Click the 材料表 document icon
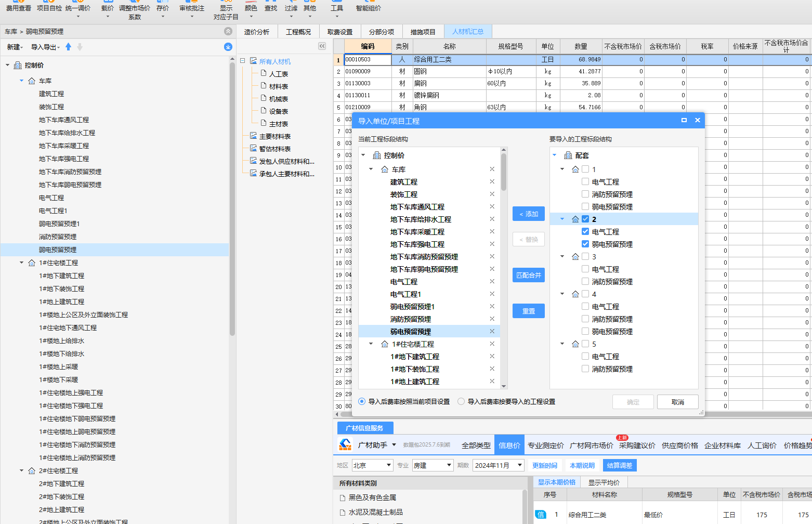812x524 pixels. click(x=264, y=86)
